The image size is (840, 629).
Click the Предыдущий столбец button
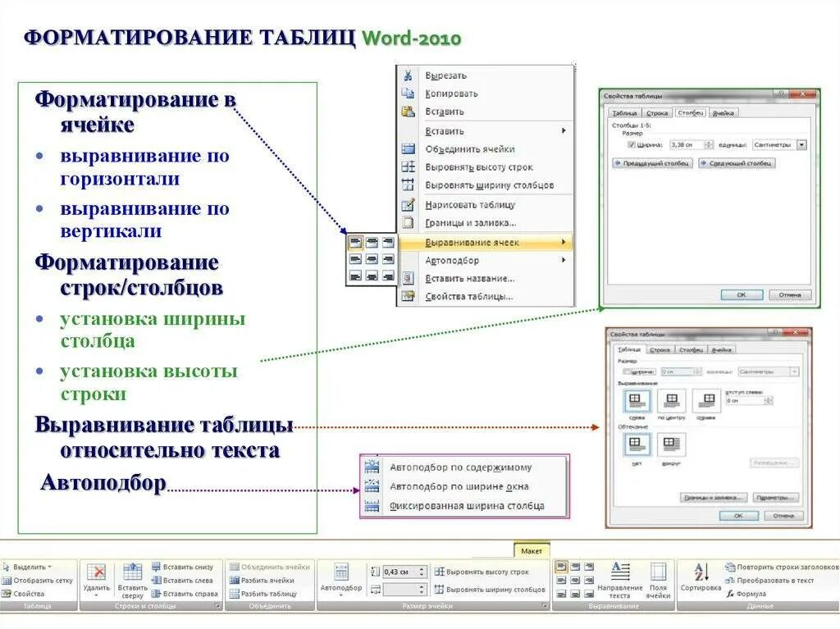tap(652, 163)
